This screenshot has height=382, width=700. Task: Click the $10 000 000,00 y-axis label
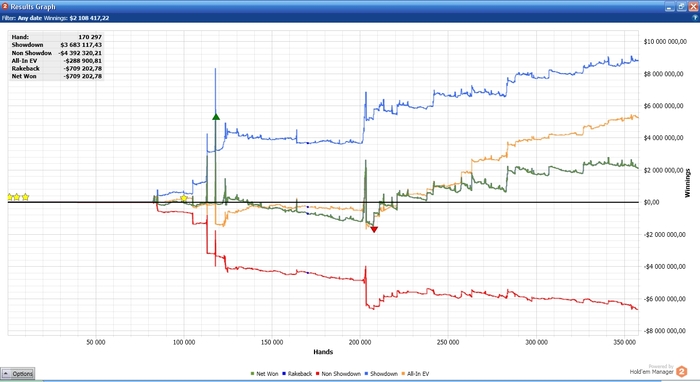665,42
